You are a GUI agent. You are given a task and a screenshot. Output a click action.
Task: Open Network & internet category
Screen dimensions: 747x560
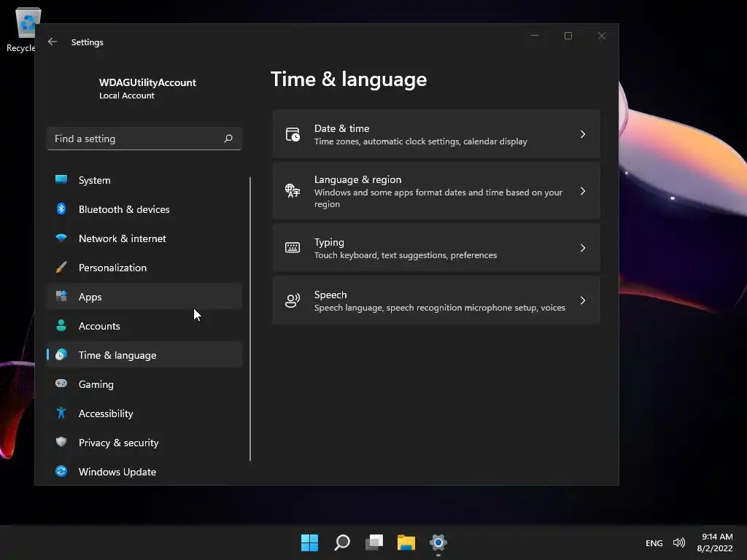(x=144, y=238)
